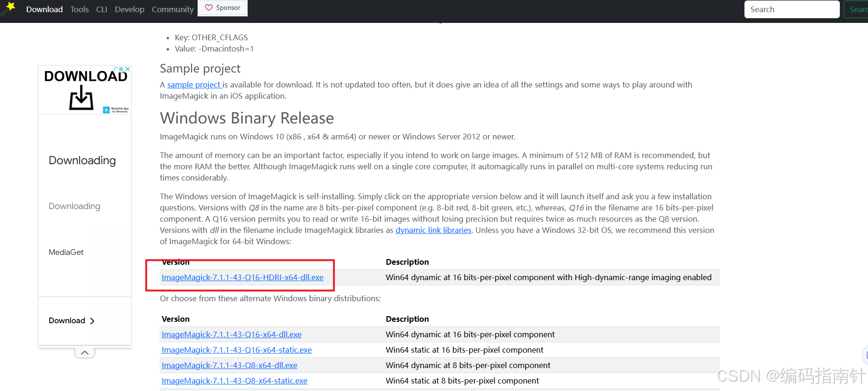Click the green Search button
This screenshot has height=391, width=868.
coord(857,9)
